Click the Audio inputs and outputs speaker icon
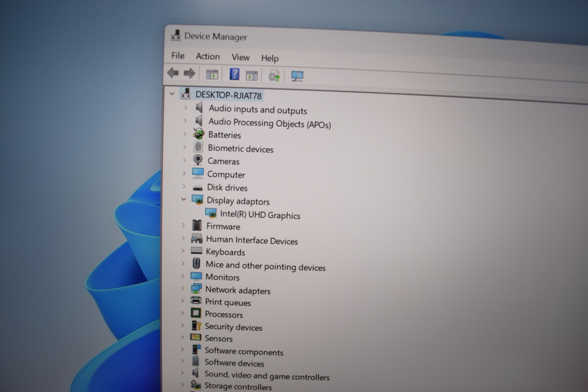588x392 pixels. [x=199, y=107]
